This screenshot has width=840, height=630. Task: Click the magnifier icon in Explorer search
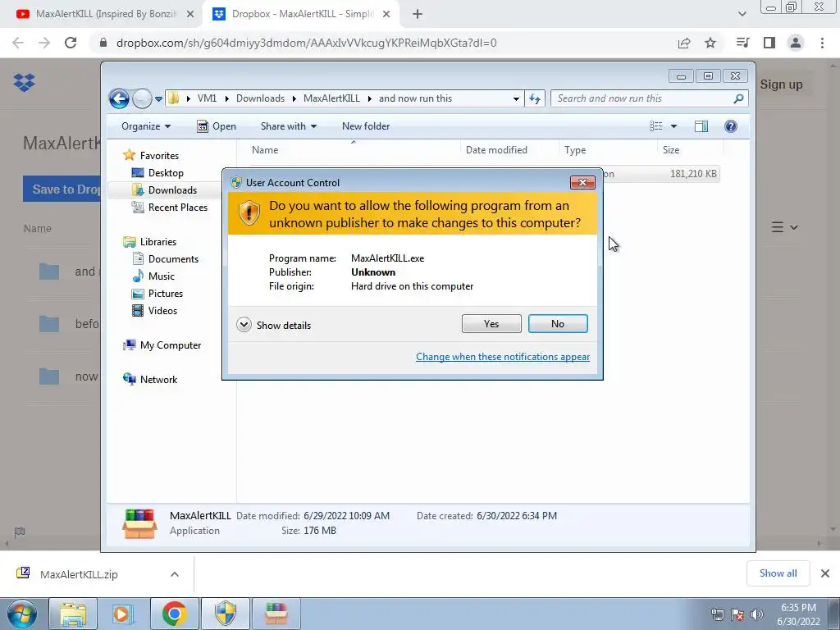point(739,98)
